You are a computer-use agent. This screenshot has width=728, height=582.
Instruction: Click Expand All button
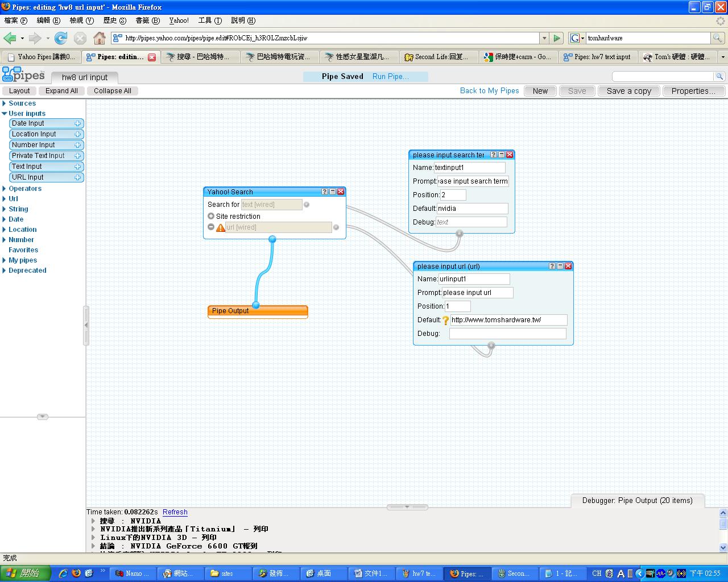pyautogui.click(x=61, y=91)
